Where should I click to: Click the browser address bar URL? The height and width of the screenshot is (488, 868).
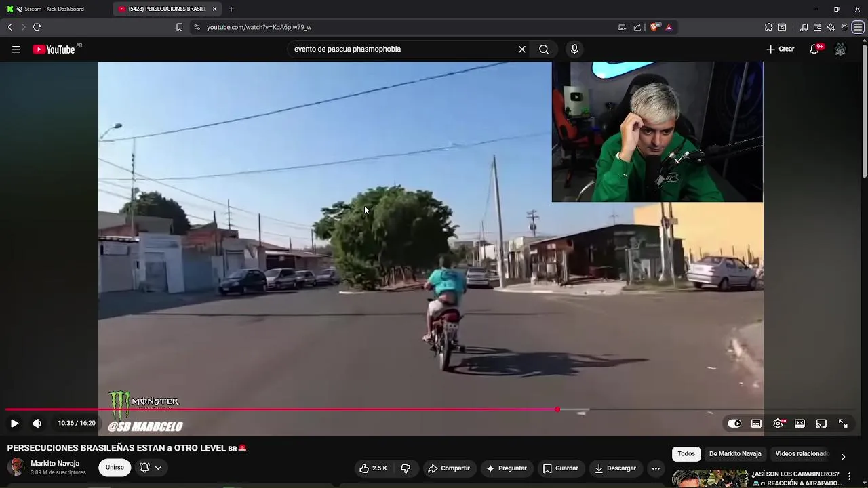(x=259, y=27)
